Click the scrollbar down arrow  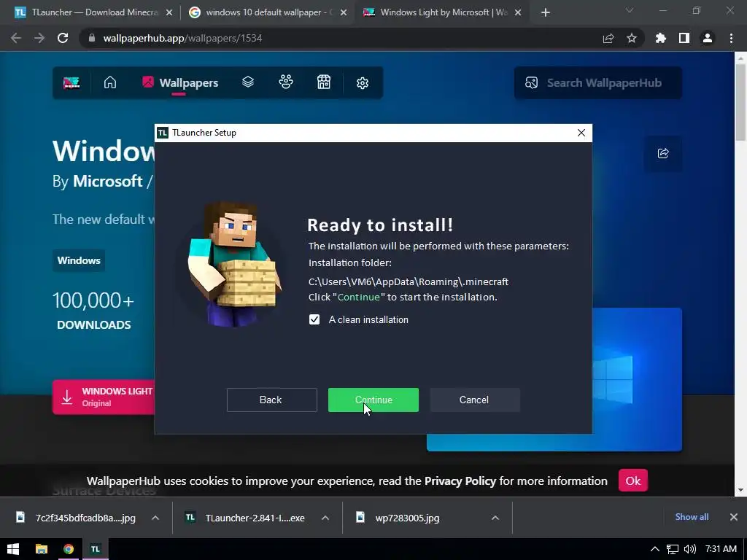click(740, 489)
